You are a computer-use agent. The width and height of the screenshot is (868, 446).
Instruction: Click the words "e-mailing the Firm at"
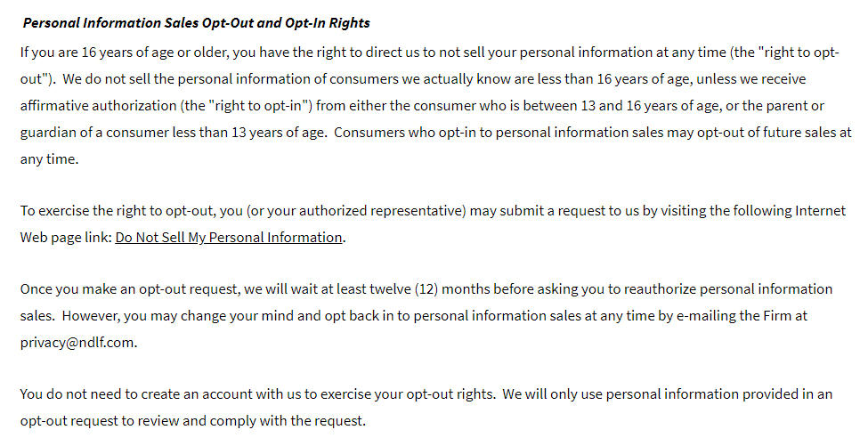point(742,316)
